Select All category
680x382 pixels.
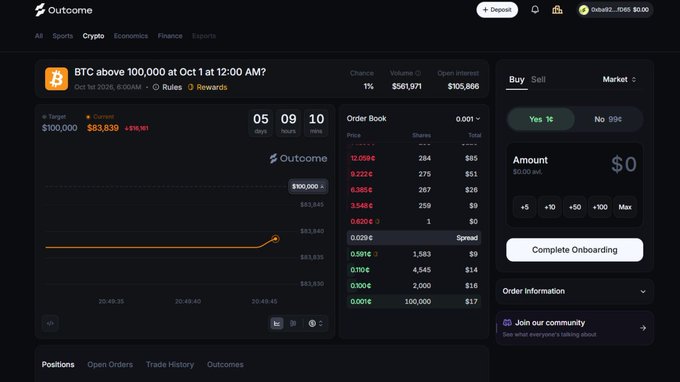(39, 36)
